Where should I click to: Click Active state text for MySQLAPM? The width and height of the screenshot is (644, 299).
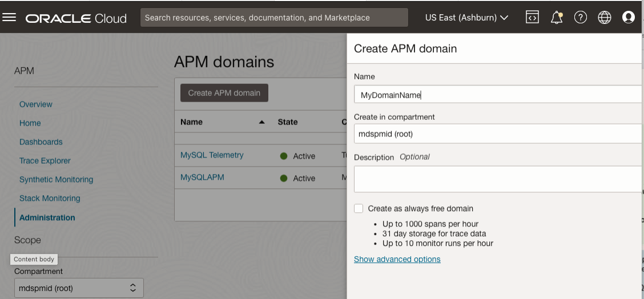[x=304, y=178]
